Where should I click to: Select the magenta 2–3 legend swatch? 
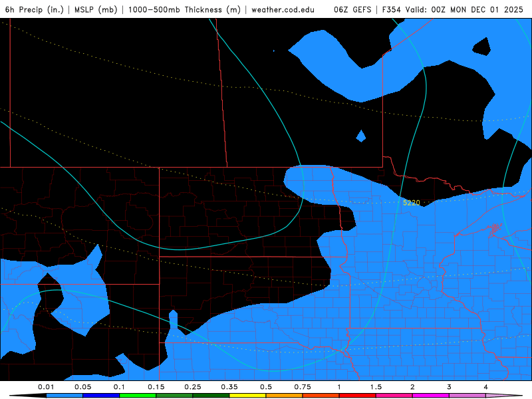coord(431,396)
